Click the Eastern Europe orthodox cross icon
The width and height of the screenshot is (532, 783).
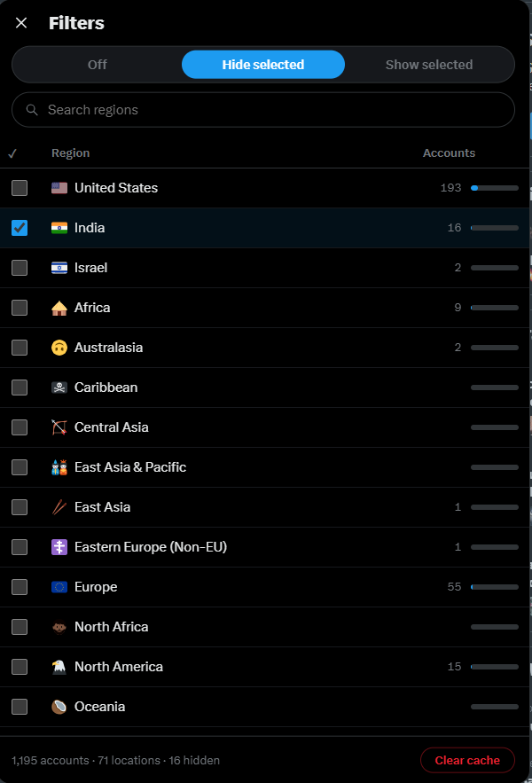pos(59,547)
